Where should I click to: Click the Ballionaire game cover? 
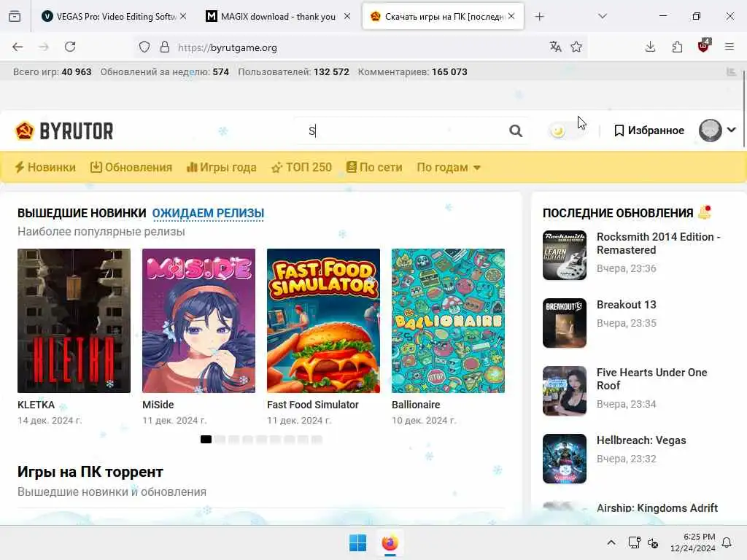[x=448, y=321]
